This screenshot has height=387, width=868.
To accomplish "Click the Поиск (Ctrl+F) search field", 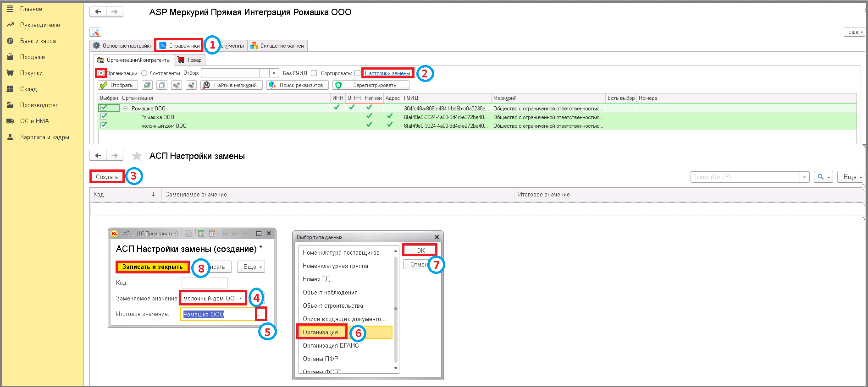I will coord(745,177).
